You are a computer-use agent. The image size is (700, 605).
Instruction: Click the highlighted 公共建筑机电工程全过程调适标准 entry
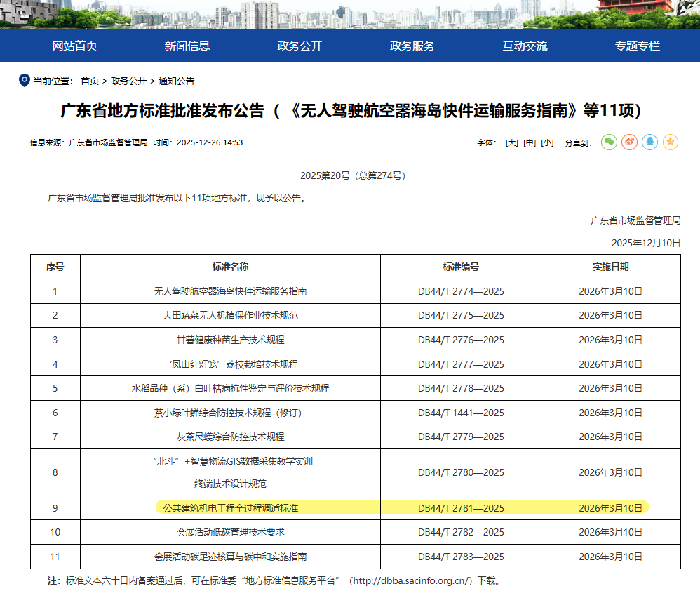(230, 508)
